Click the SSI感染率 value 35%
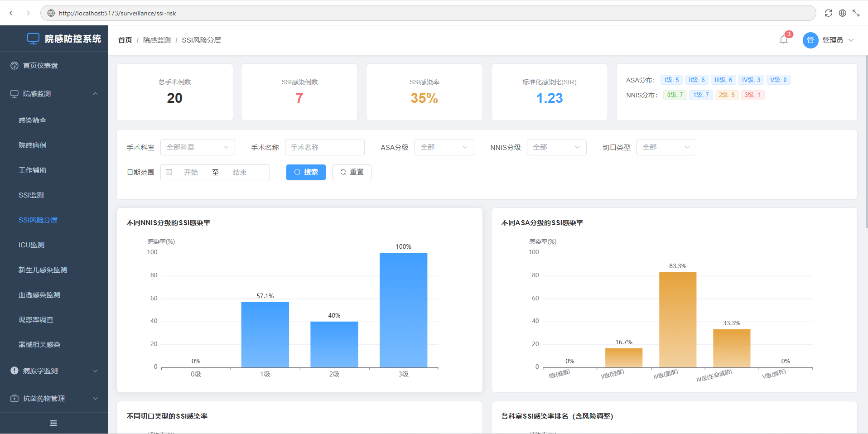868x434 pixels. coord(424,98)
